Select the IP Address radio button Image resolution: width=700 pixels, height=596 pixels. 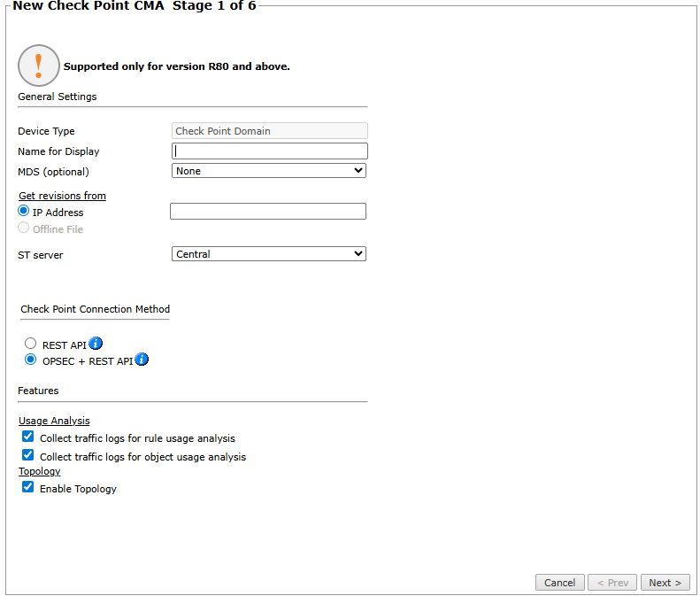click(24, 212)
